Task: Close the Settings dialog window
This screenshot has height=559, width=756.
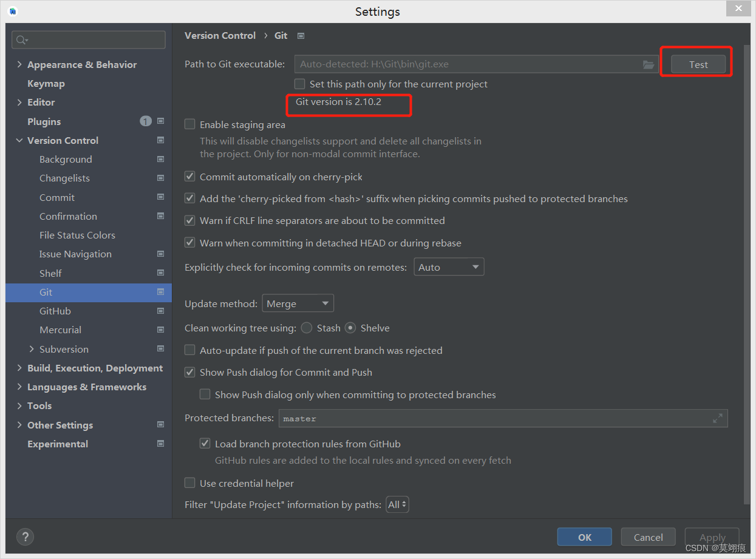Action: point(739,9)
